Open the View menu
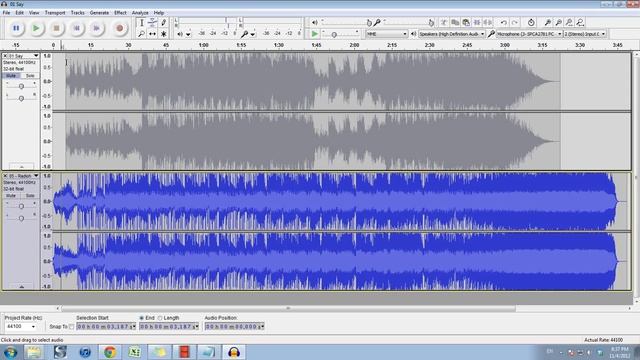This screenshot has width=640, height=360. 34,13
